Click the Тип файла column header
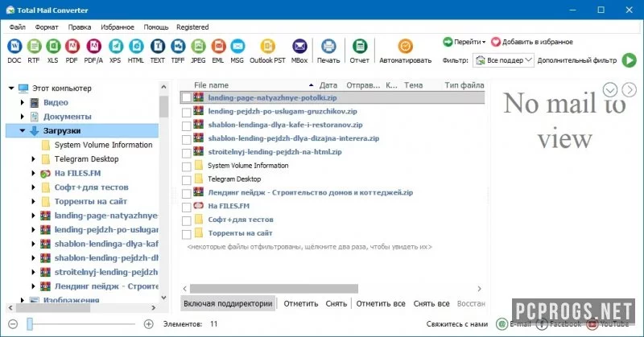 464,85
